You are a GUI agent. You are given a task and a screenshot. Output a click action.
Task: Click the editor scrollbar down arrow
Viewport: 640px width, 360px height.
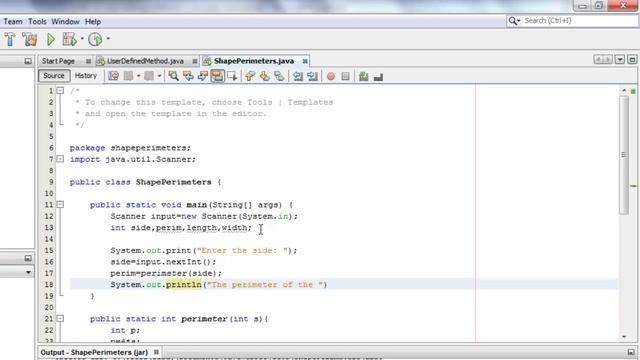point(624,337)
